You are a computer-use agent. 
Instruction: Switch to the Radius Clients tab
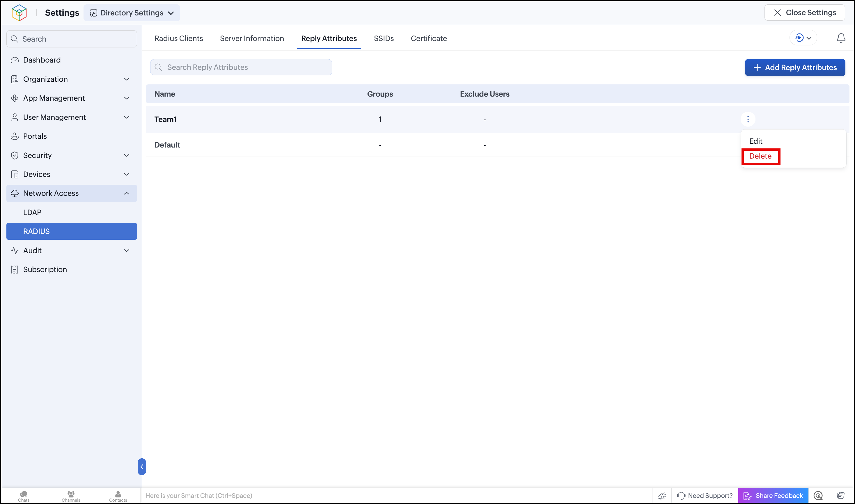(x=179, y=38)
